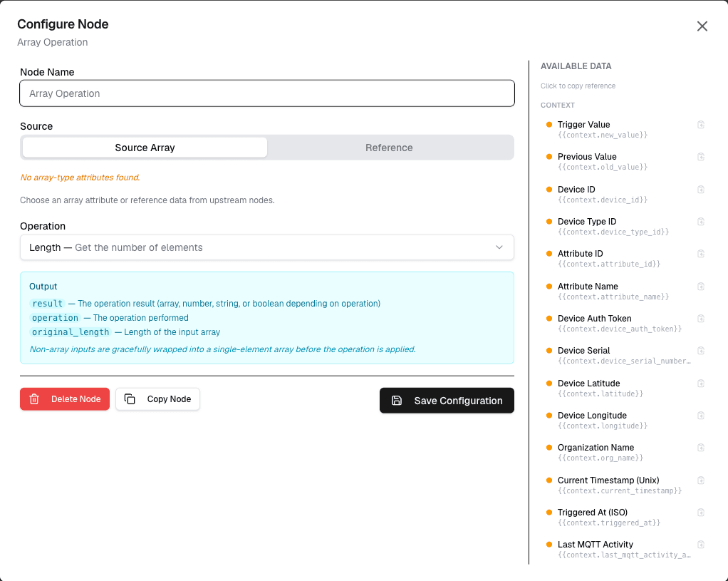The image size is (728, 581).
Task: Copy the Current Timestamp (Unix) reference icon
Action: click(x=701, y=480)
